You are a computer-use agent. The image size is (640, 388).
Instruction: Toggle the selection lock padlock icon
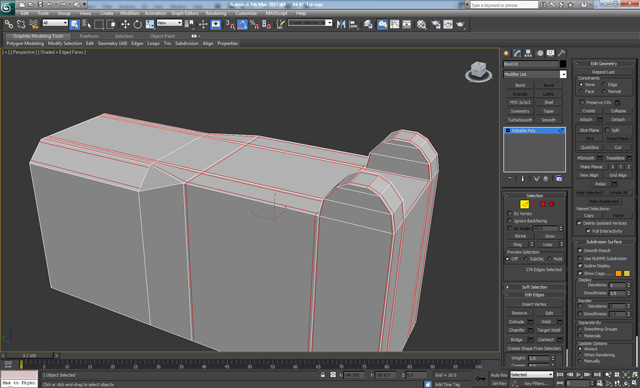pos(323,375)
